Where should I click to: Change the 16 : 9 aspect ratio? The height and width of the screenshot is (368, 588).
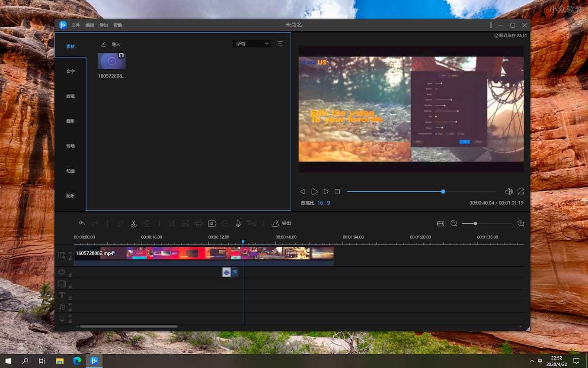(x=323, y=203)
